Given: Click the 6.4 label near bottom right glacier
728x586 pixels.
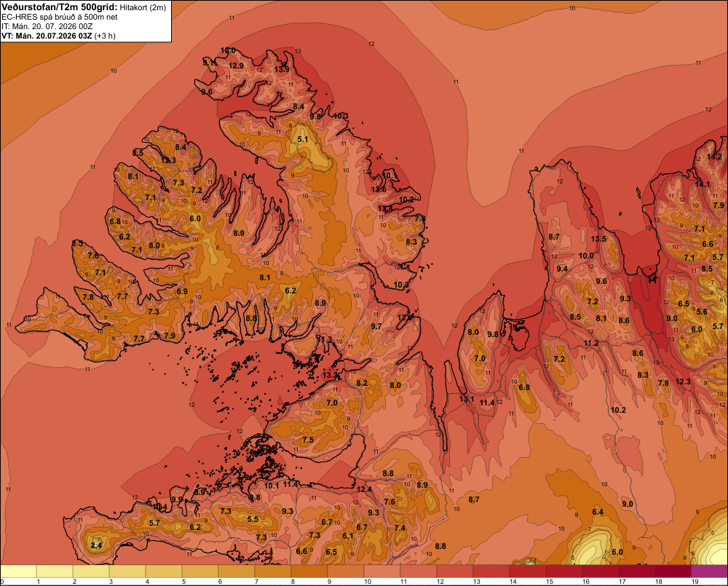Looking at the screenshot, I should tap(598, 512).
